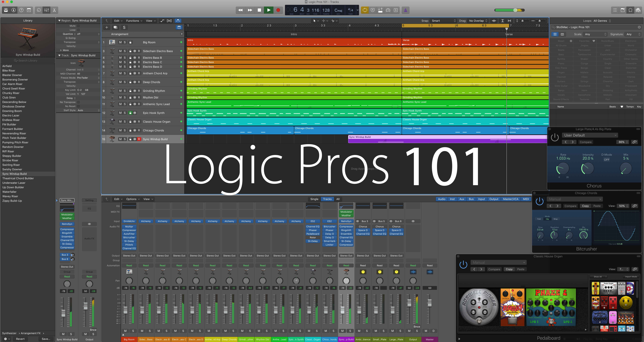Solo the Epic Hook Synth track

pos(124,113)
